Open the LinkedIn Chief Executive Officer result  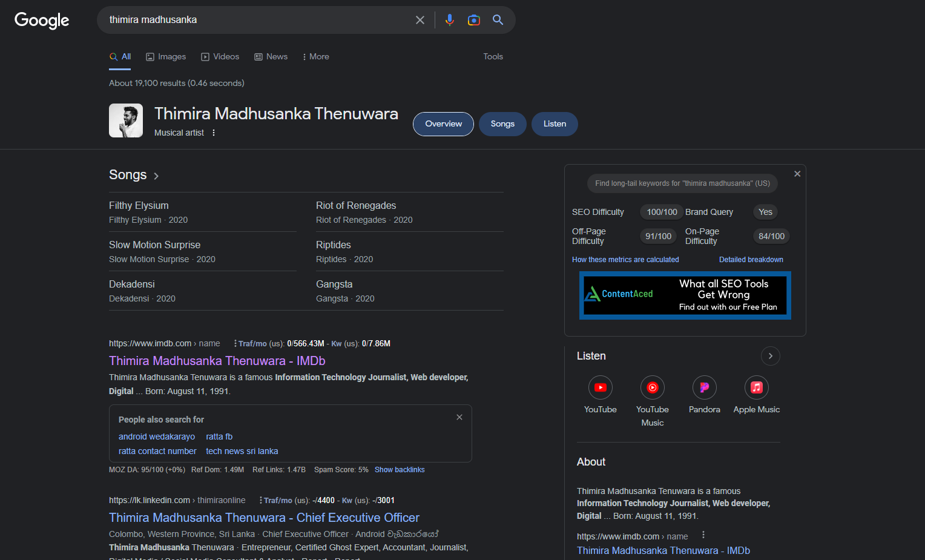[x=264, y=518]
